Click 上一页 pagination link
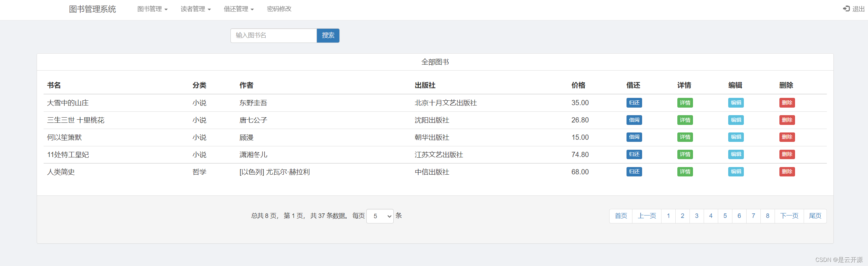The width and height of the screenshot is (868, 266). point(647,216)
